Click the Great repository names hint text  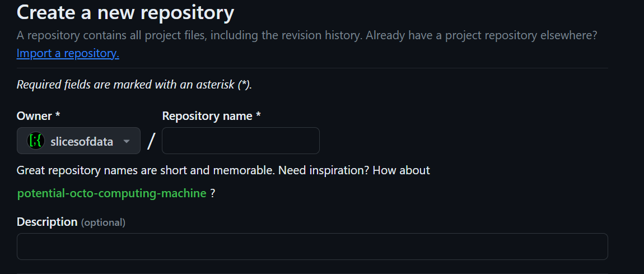click(223, 170)
